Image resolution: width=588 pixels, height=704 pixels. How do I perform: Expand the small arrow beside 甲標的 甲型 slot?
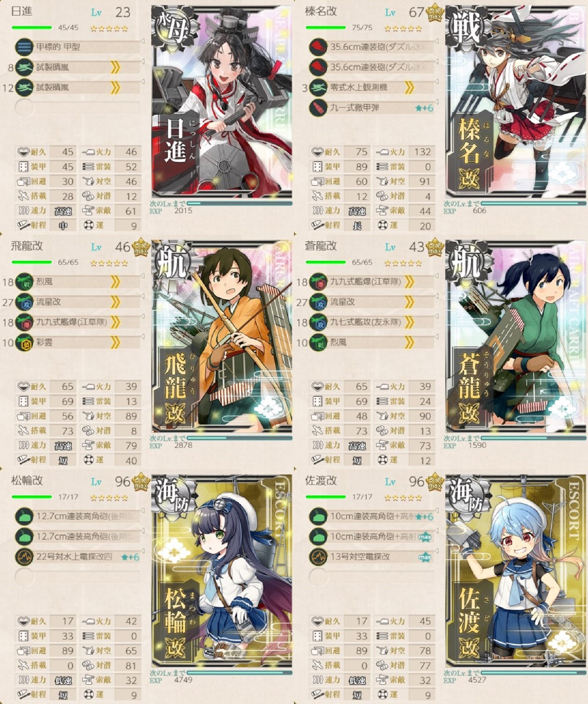pyautogui.click(x=143, y=41)
